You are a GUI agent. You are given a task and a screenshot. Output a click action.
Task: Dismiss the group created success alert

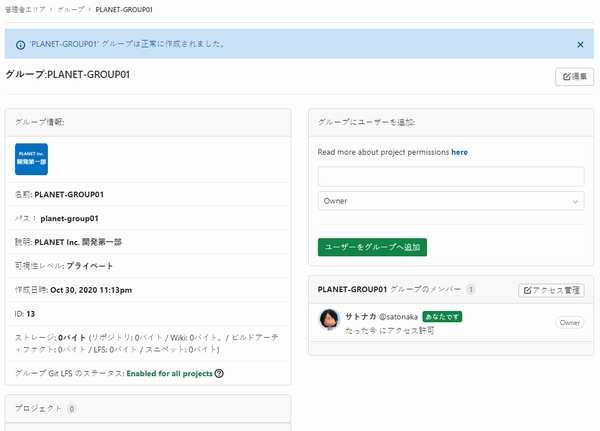pyautogui.click(x=580, y=44)
